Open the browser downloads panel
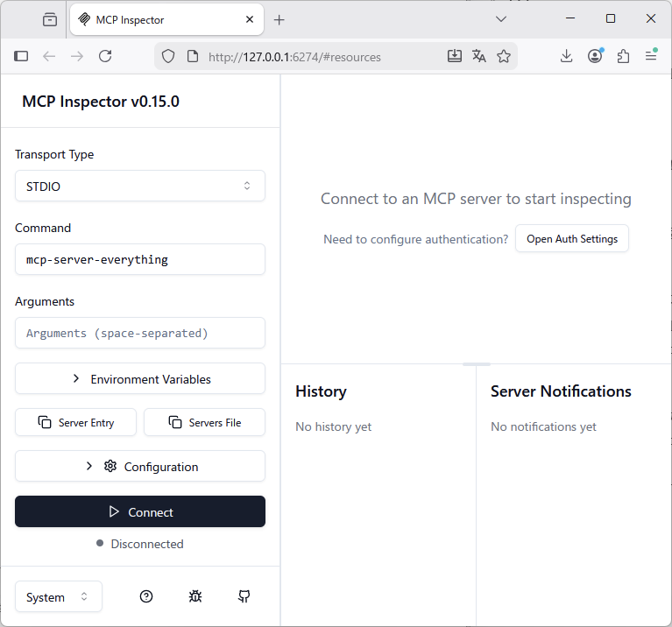The width and height of the screenshot is (672, 627). [567, 56]
